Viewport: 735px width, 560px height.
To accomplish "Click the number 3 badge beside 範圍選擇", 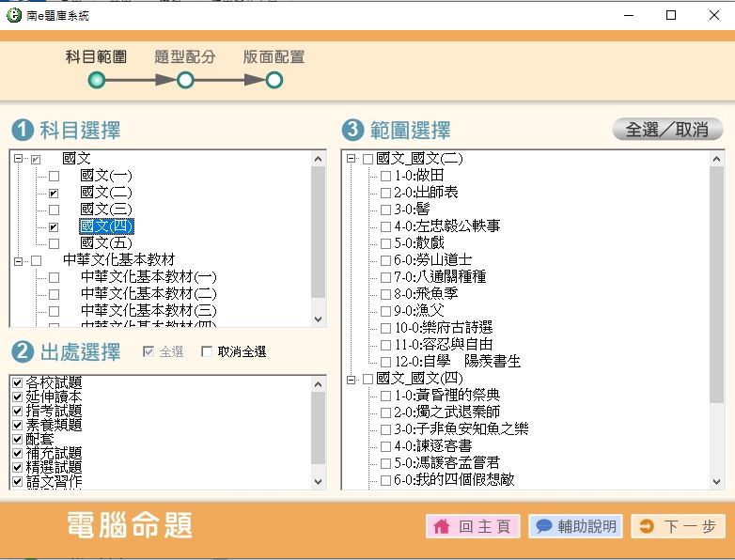I will [352, 130].
